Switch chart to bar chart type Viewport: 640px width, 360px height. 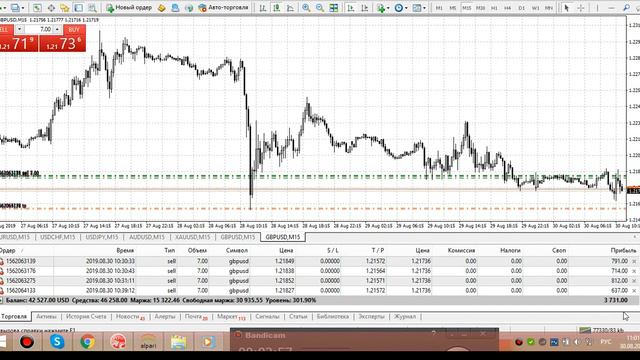click(x=263, y=8)
